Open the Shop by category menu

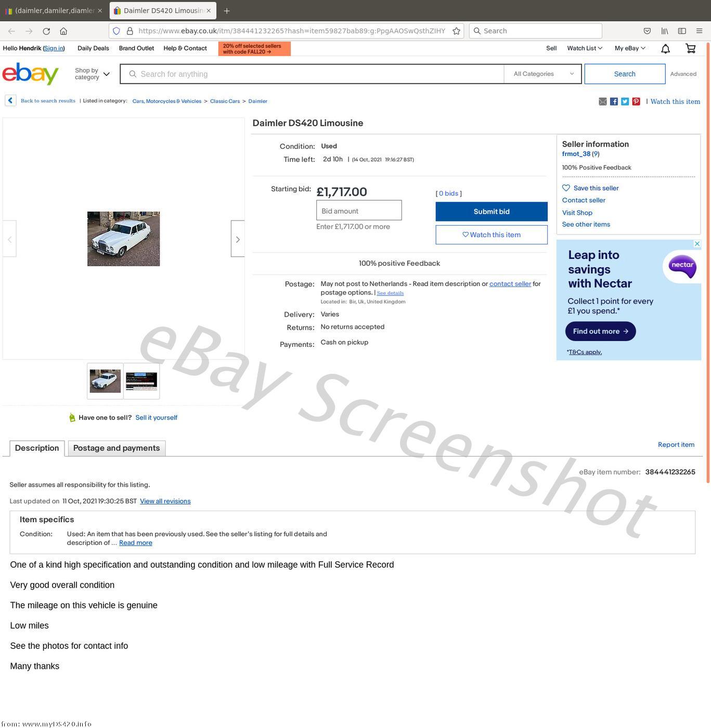(92, 74)
